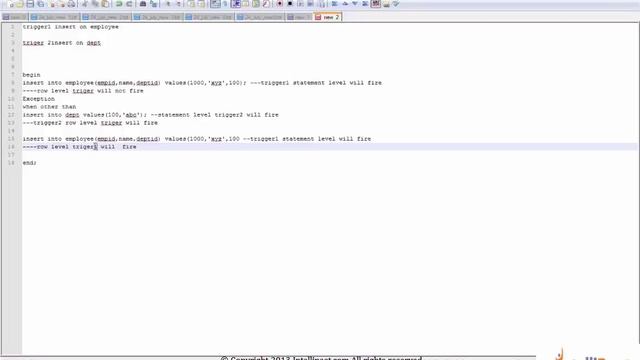Viewport: 640px width, 360px height.
Task: Click the Open file toolbar icon
Action: point(20,4)
